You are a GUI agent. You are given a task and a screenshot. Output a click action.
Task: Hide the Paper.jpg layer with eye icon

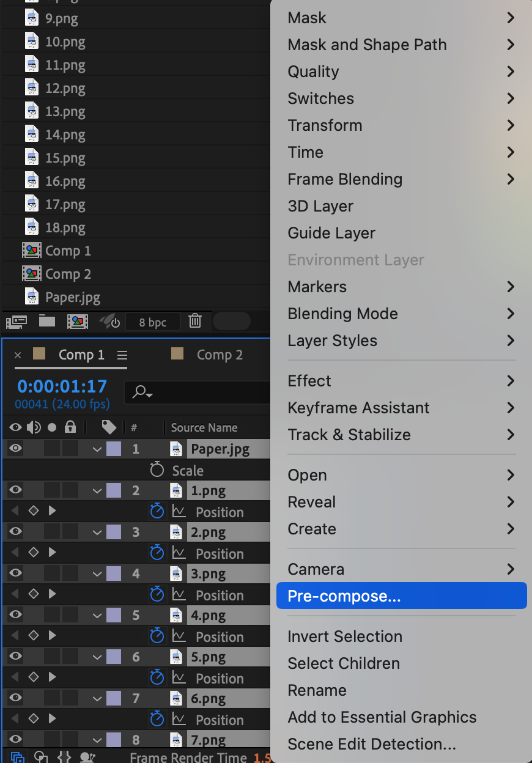[x=15, y=448]
